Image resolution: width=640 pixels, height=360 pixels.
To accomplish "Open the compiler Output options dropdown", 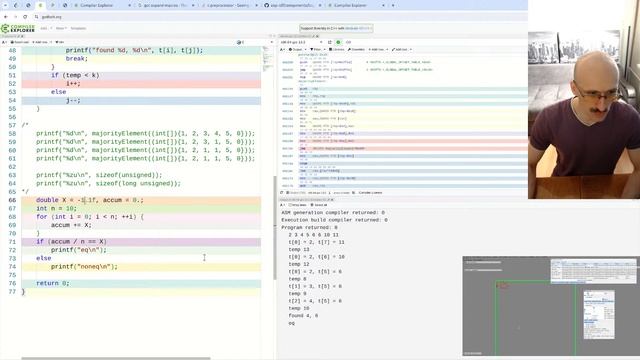I will pos(298,49).
